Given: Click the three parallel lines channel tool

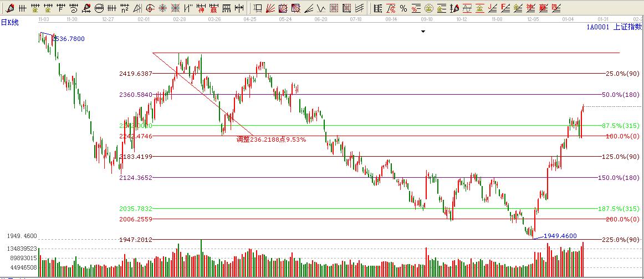Looking at the screenshot, I should tap(359, 8).
